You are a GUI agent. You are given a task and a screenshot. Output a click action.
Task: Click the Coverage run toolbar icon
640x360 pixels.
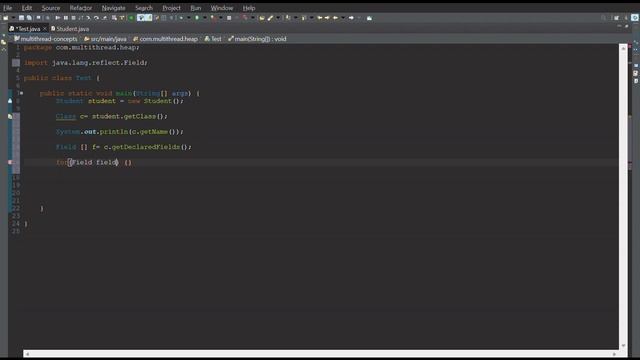click(x=213, y=18)
